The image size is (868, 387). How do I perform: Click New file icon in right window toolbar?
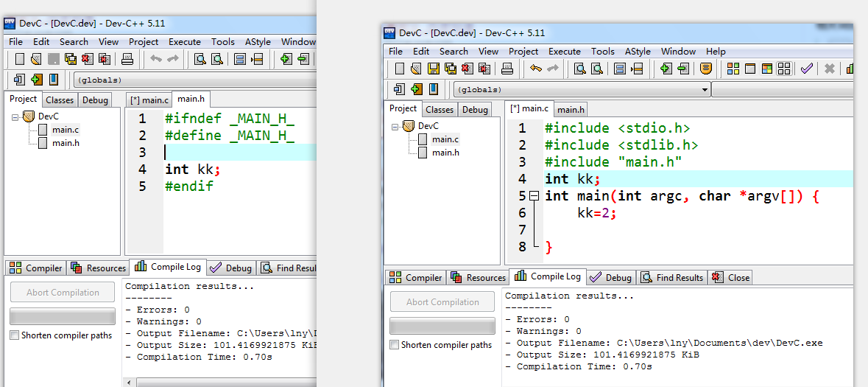click(400, 69)
